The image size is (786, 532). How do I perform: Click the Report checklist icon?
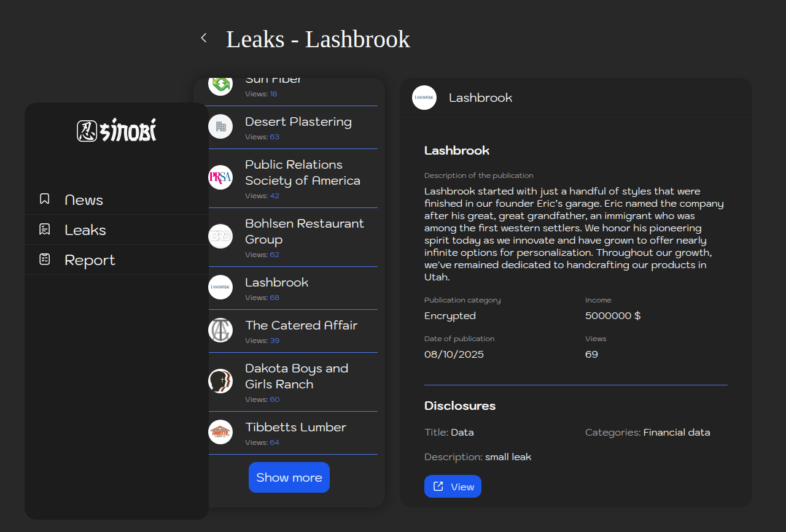44,259
